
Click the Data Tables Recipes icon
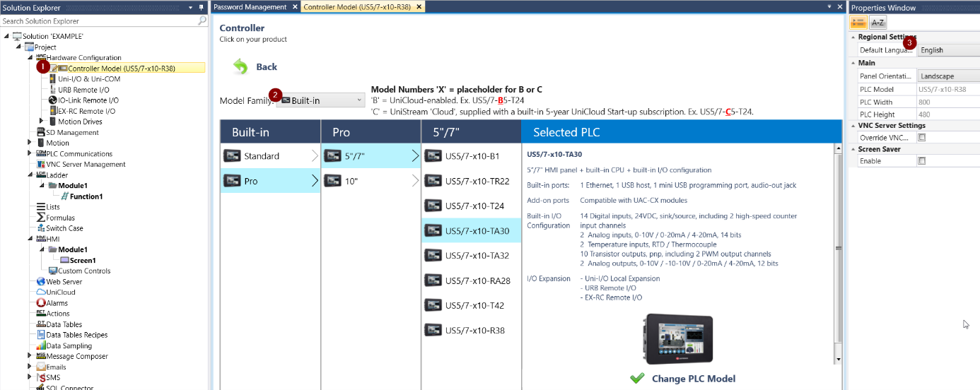click(41, 335)
